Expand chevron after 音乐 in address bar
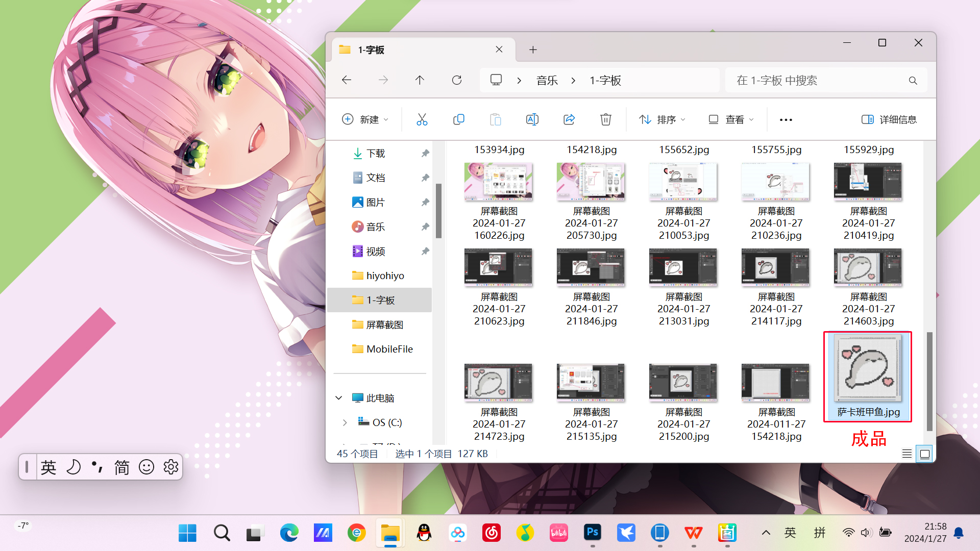980x551 pixels. (x=573, y=81)
